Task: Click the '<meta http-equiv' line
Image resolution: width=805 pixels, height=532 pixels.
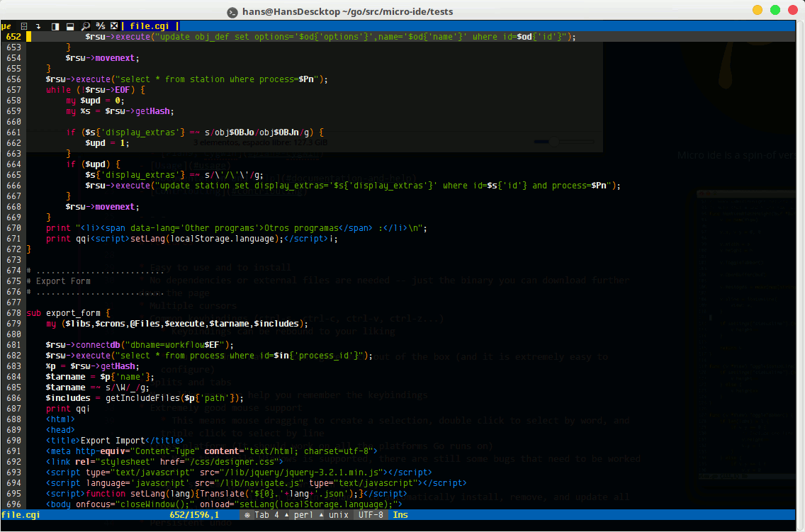Action: 211,451
